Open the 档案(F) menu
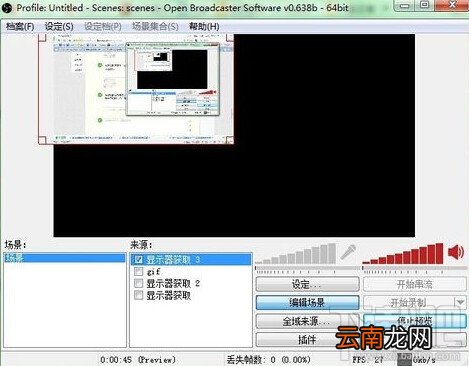The image size is (469, 366). [x=20, y=26]
